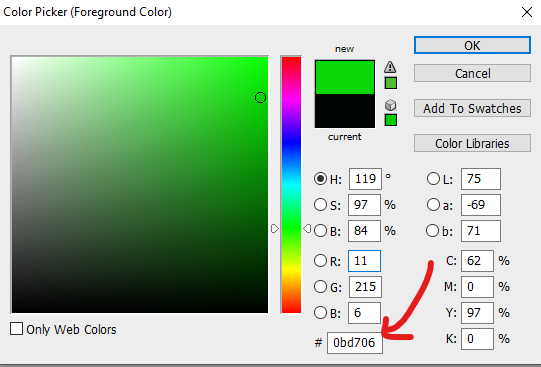The image size is (541, 367).
Task: Click Add To Swatches button
Action: click(x=472, y=108)
